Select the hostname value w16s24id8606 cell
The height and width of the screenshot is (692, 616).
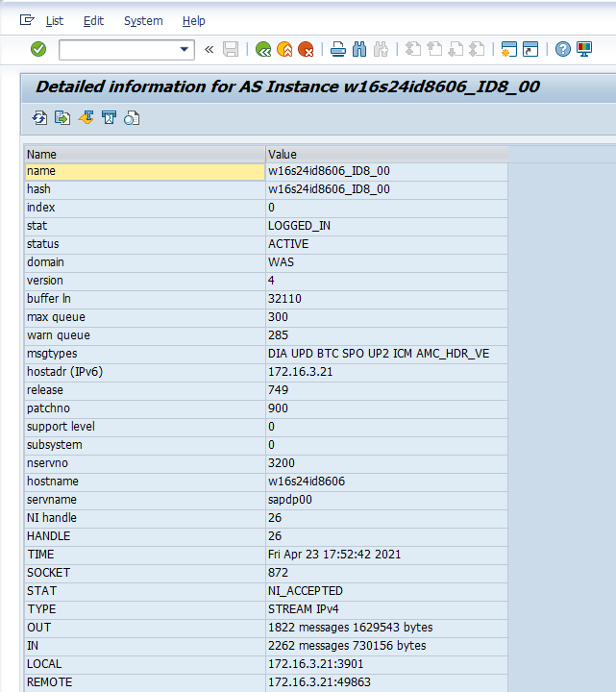coord(384,482)
